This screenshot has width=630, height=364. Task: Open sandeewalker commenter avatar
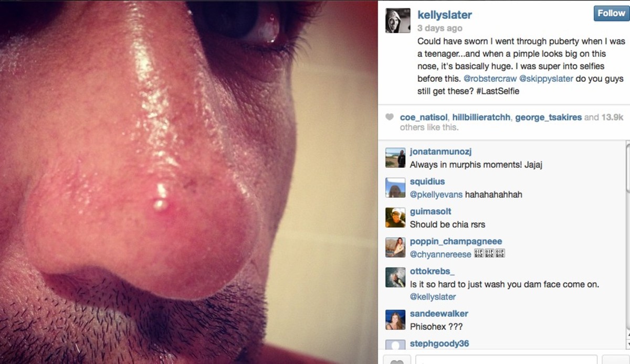click(396, 319)
